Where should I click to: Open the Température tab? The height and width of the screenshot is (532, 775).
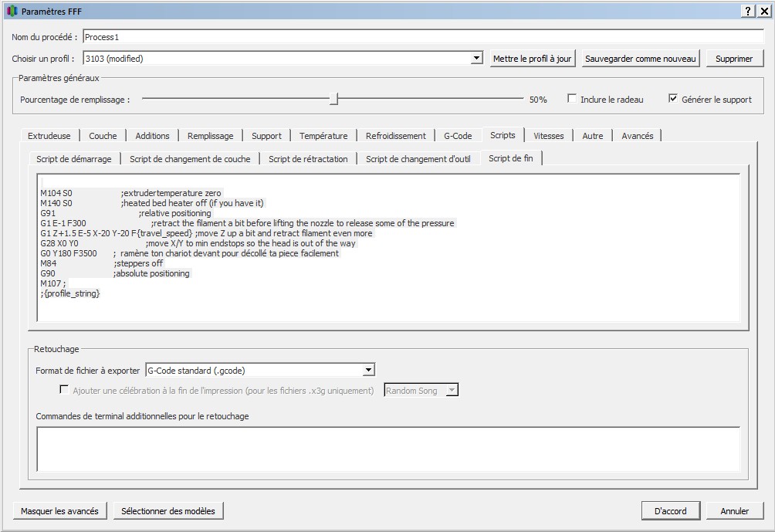pyautogui.click(x=323, y=136)
